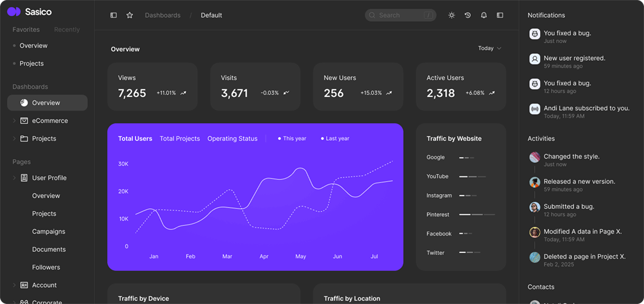Toggle the Last year legend series
Viewport: 644px width, 304px height.
(335, 138)
